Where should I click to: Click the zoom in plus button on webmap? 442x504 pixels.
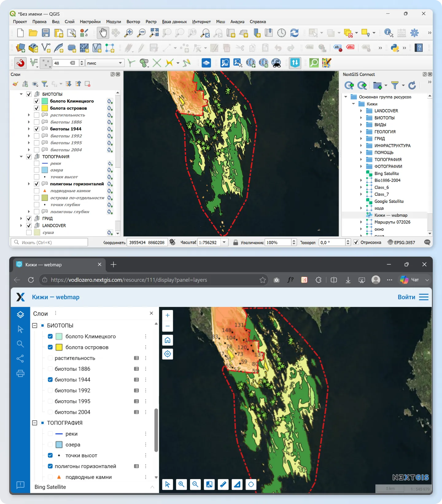[168, 315]
